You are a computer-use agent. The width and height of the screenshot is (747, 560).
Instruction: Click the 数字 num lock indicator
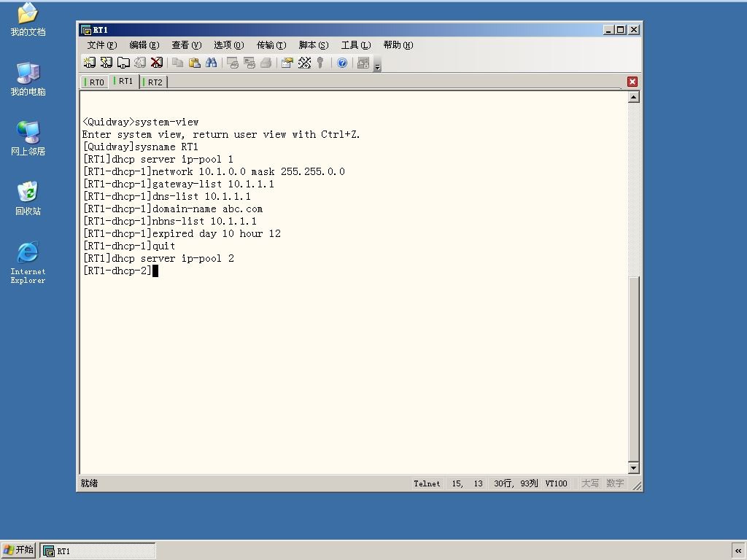point(615,484)
